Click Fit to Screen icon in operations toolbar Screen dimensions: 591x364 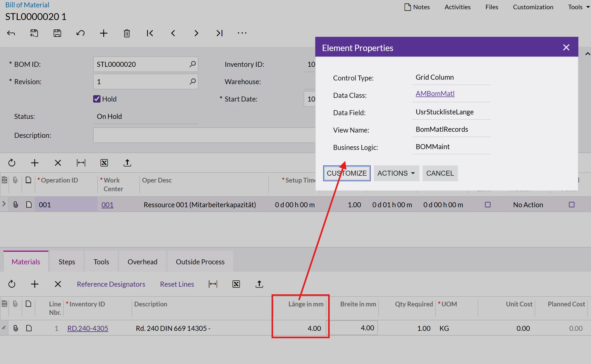click(x=81, y=163)
